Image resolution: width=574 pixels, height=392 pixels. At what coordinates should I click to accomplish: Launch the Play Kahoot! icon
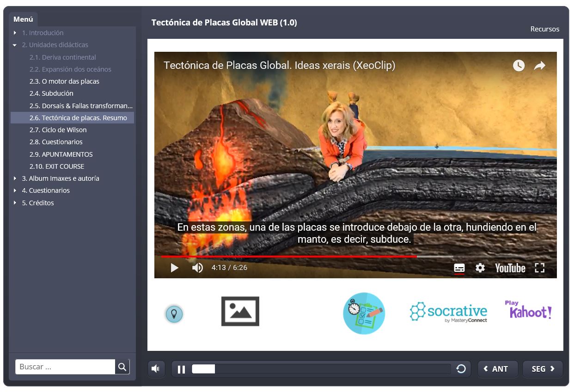(x=528, y=310)
